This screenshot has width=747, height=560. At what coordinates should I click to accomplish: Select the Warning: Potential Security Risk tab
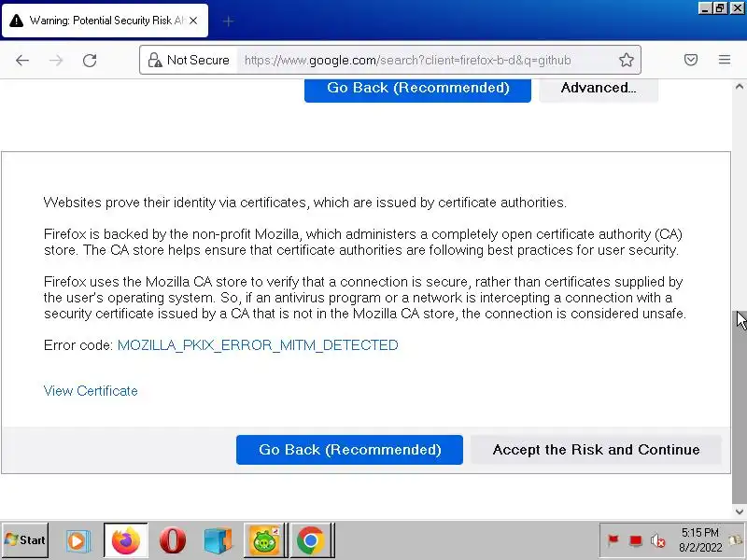tap(105, 21)
